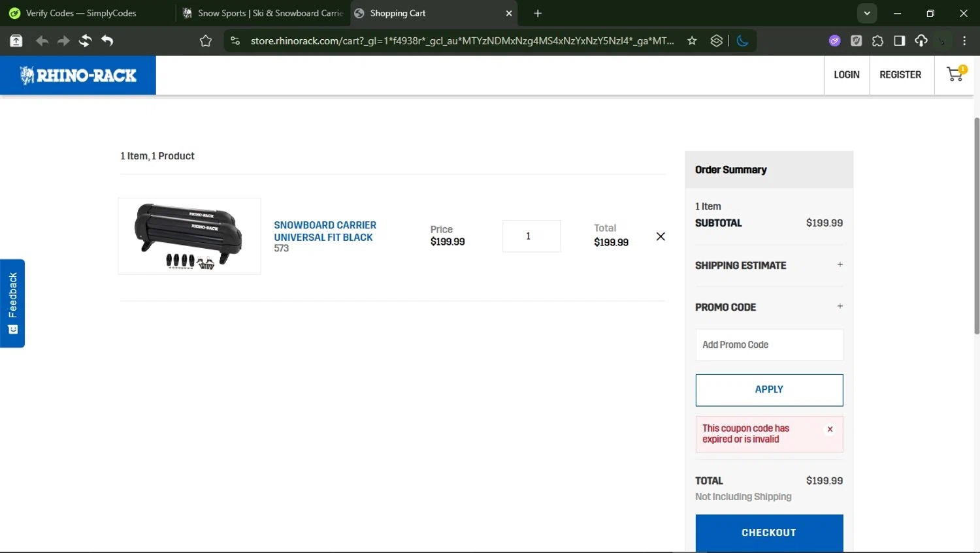Viewport: 980px width, 553px height.
Task: Click the cloud upload toolbar icon
Action: [x=921, y=40]
